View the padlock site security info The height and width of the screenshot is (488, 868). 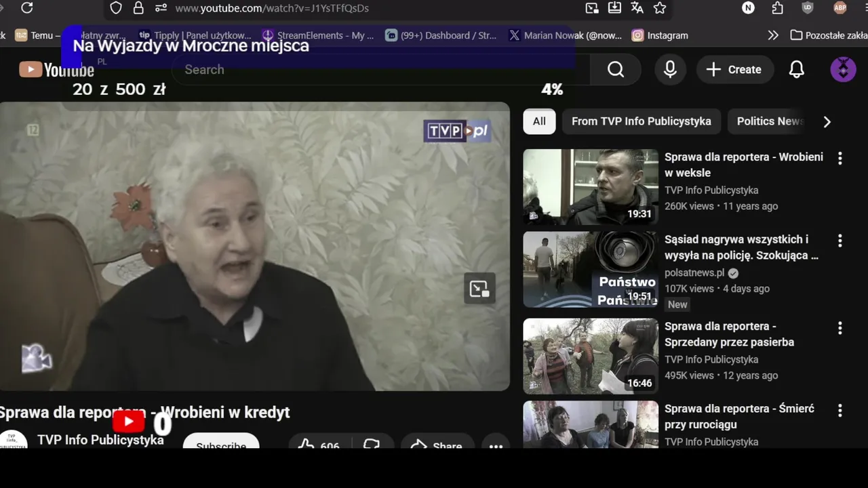138,8
